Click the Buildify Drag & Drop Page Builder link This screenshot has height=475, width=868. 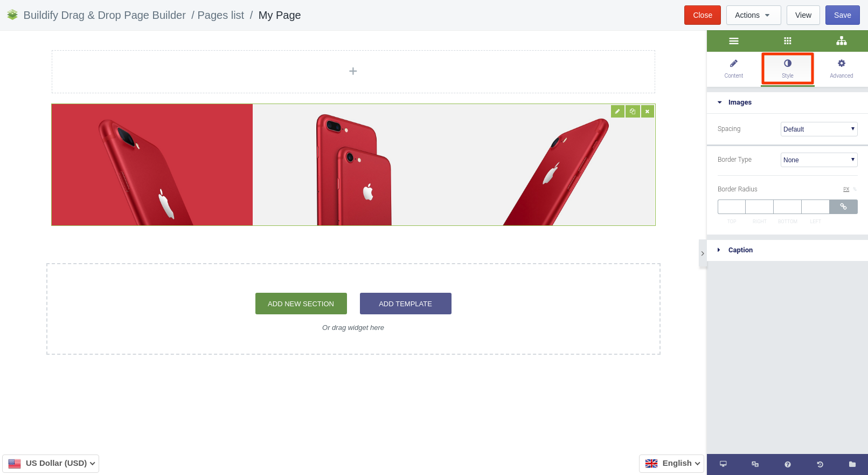click(x=105, y=15)
